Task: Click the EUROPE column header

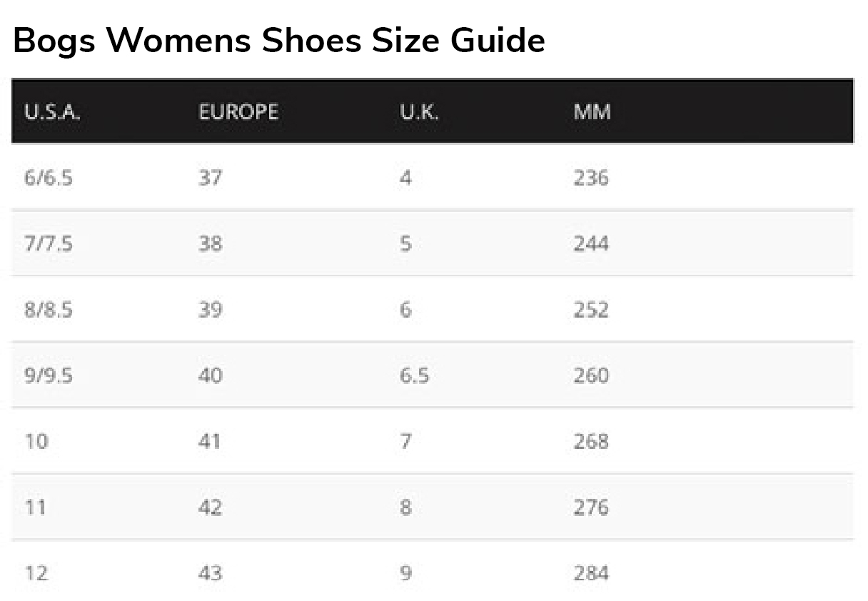Action: point(238,112)
